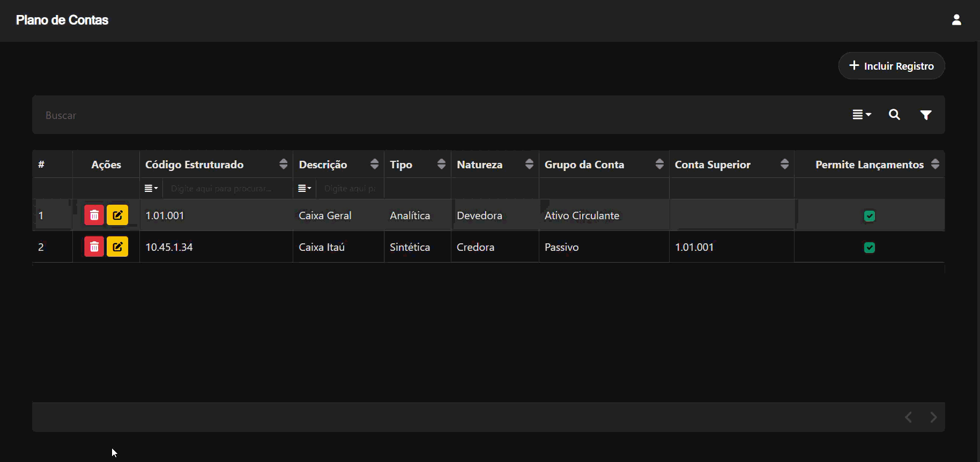Click the Ações column header

106,165
